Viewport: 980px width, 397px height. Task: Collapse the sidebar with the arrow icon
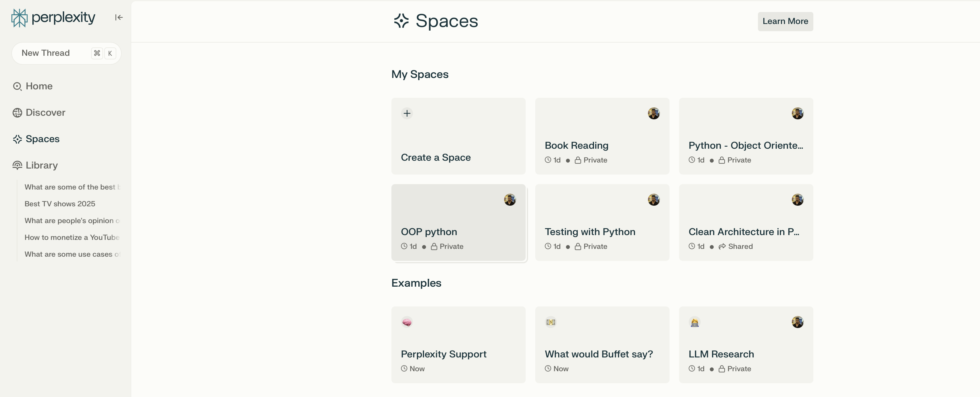tap(119, 17)
